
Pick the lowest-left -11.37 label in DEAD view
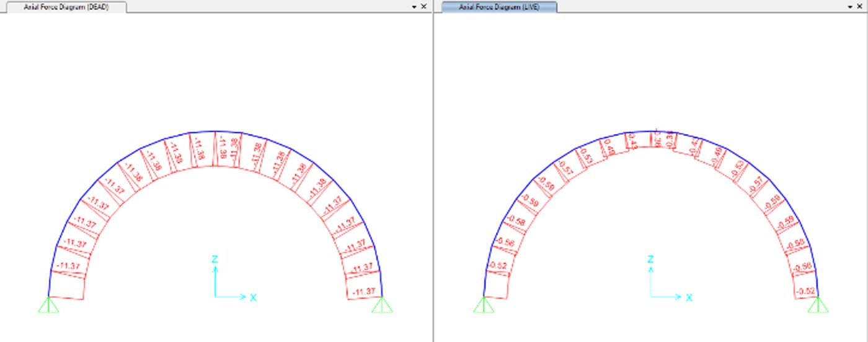tap(68, 266)
